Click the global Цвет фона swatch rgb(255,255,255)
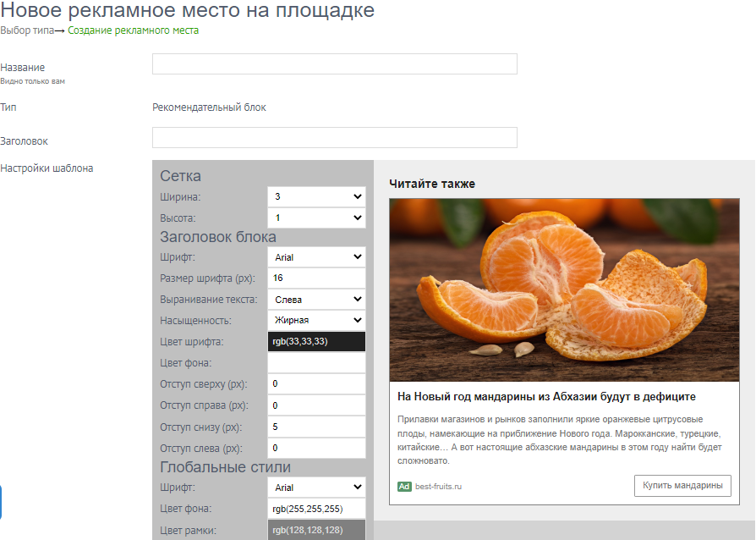756x540 pixels. [x=316, y=509]
